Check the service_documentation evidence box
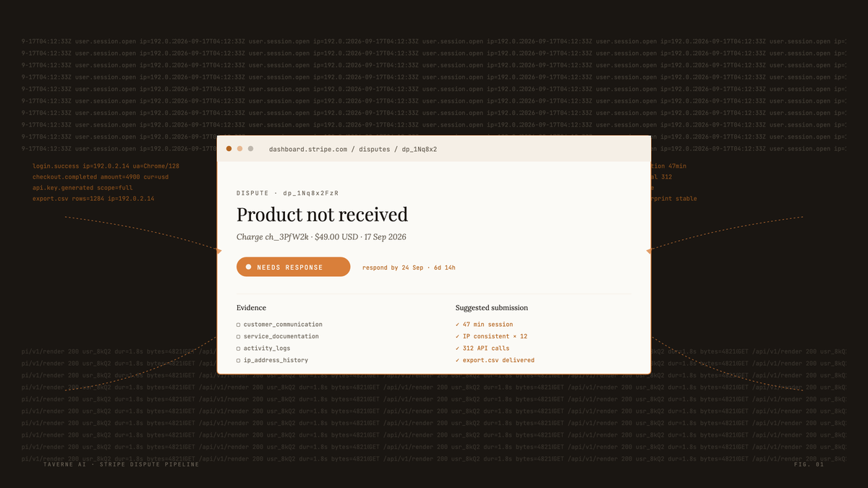 [239, 336]
